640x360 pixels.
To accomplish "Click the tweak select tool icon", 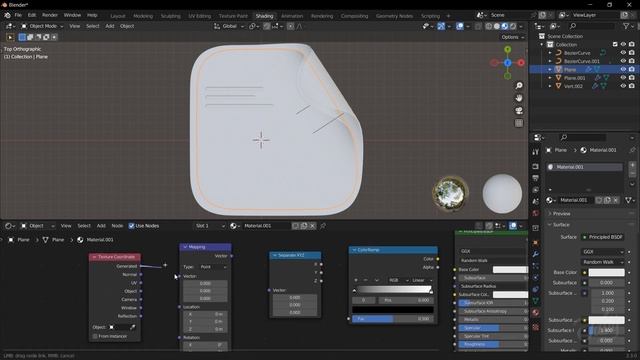I will 10,37.
